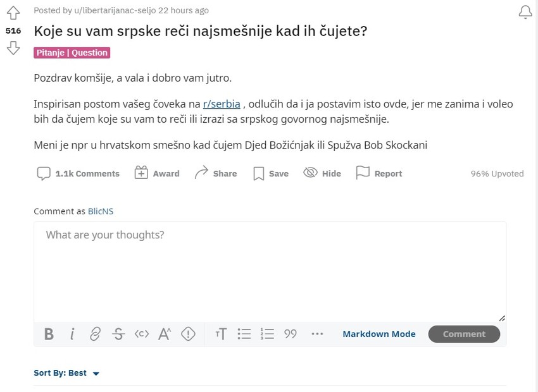Open Reddit notifications with the bell icon
The width and height of the screenshot is (538, 392).
pos(525,11)
